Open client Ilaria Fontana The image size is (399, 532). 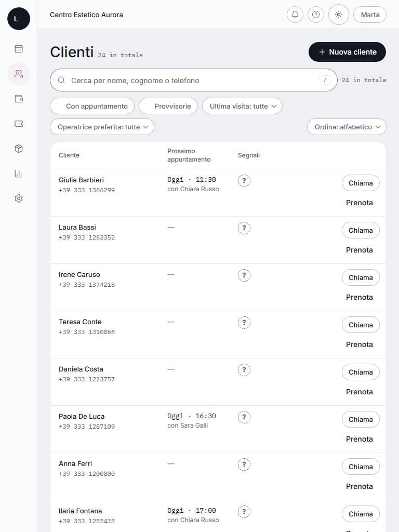(x=80, y=511)
